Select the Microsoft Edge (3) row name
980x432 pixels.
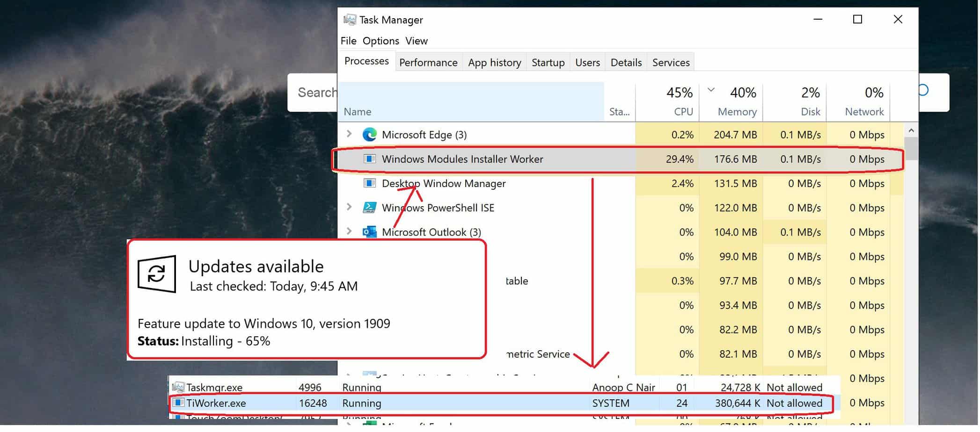click(x=424, y=135)
